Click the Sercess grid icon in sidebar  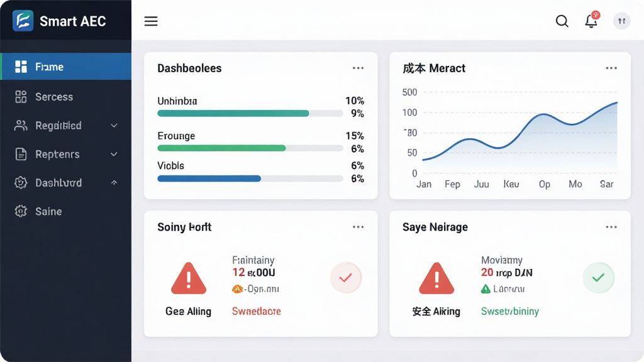pos(21,97)
